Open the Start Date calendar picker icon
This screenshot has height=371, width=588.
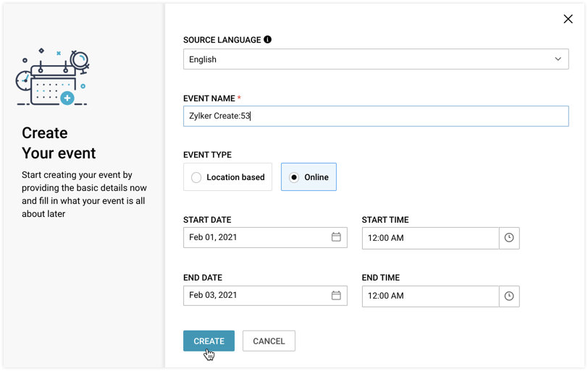336,237
